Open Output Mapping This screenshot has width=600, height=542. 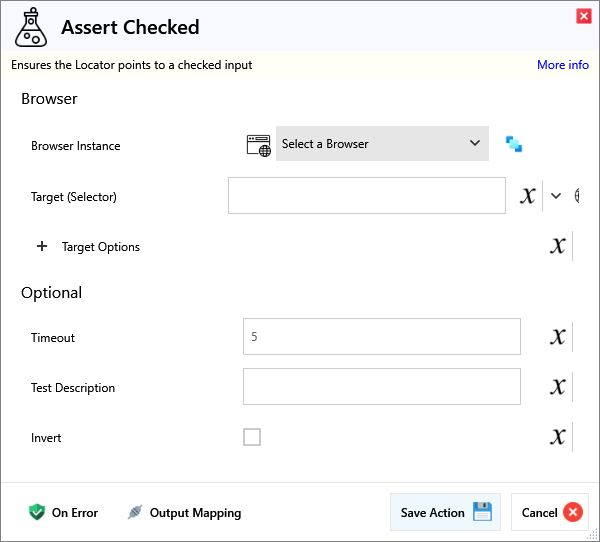coord(184,513)
